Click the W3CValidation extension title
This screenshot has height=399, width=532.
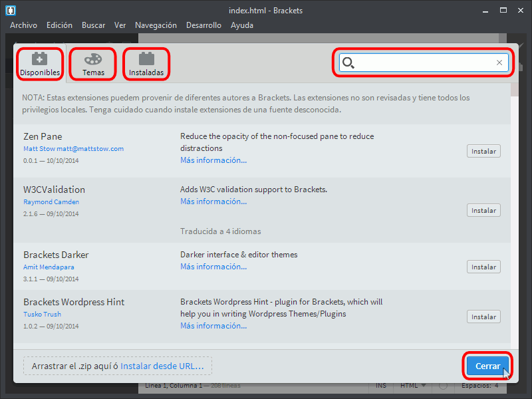pyautogui.click(x=55, y=190)
